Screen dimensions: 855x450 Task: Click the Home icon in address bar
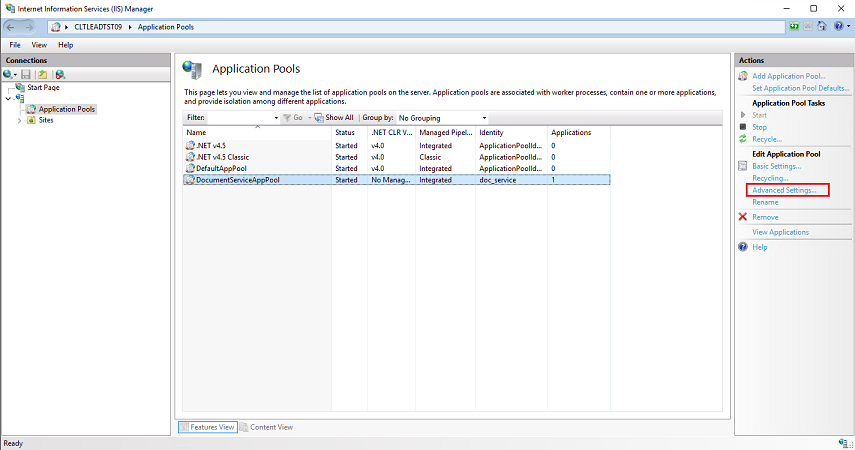(822, 26)
